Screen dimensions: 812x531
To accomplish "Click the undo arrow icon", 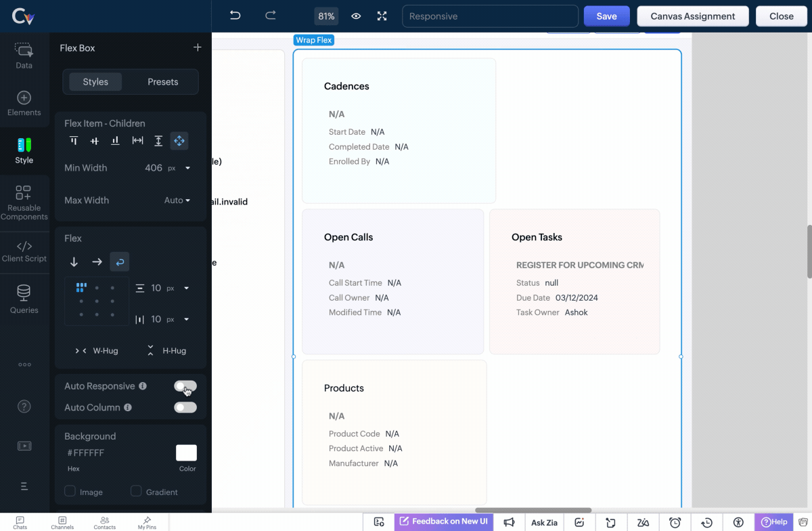I will coord(235,16).
